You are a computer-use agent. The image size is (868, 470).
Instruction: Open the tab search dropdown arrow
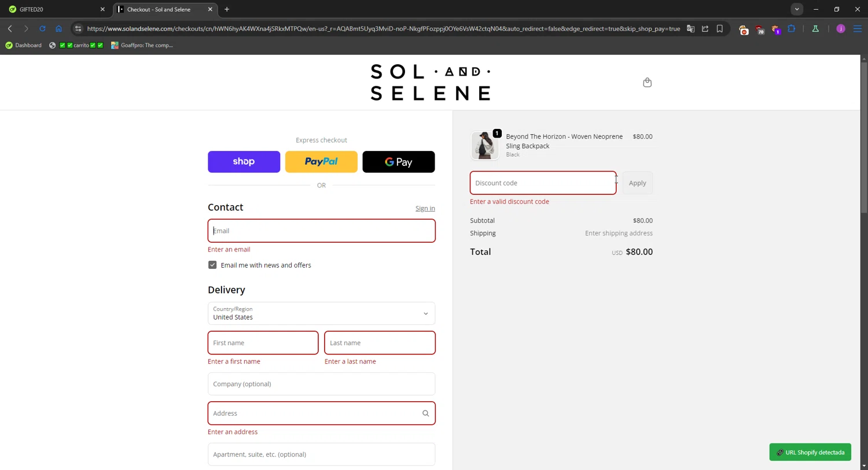tap(797, 9)
